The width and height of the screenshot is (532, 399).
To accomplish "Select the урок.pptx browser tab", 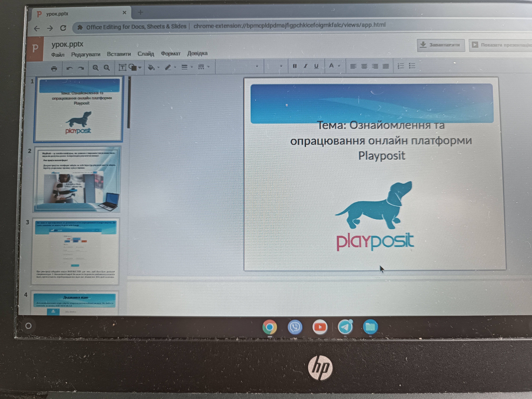I will click(x=81, y=13).
